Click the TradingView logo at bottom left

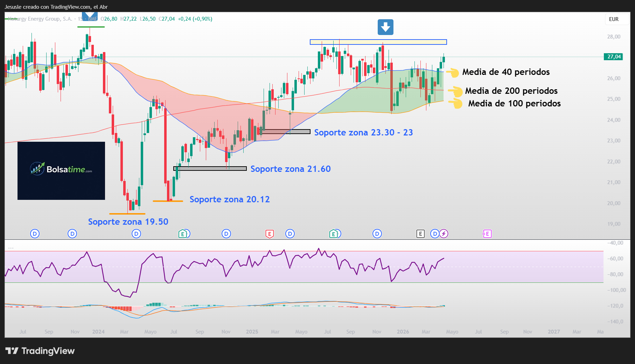click(40, 351)
